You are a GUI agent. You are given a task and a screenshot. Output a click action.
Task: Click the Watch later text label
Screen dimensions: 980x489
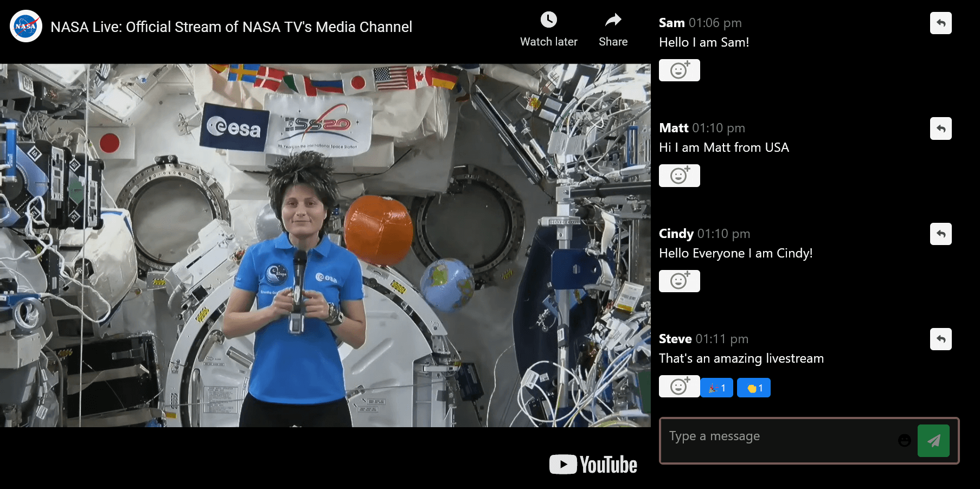pyautogui.click(x=548, y=42)
